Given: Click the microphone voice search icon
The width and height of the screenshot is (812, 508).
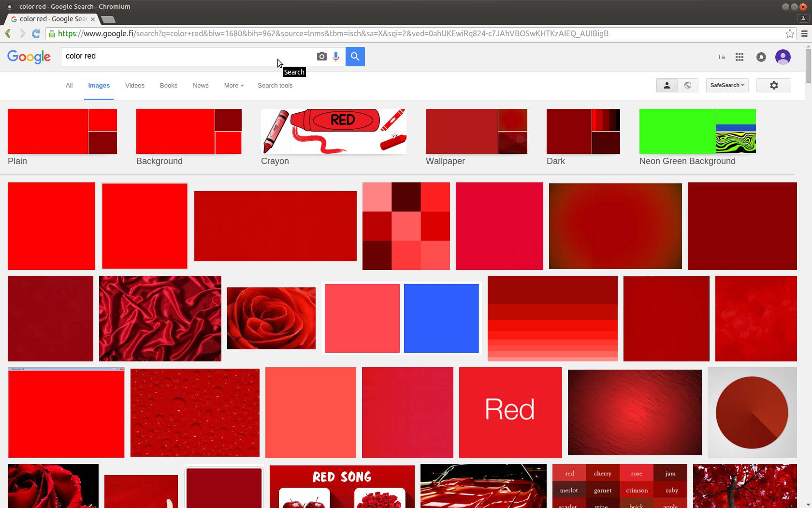Looking at the screenshot, I should pos(336,57).
